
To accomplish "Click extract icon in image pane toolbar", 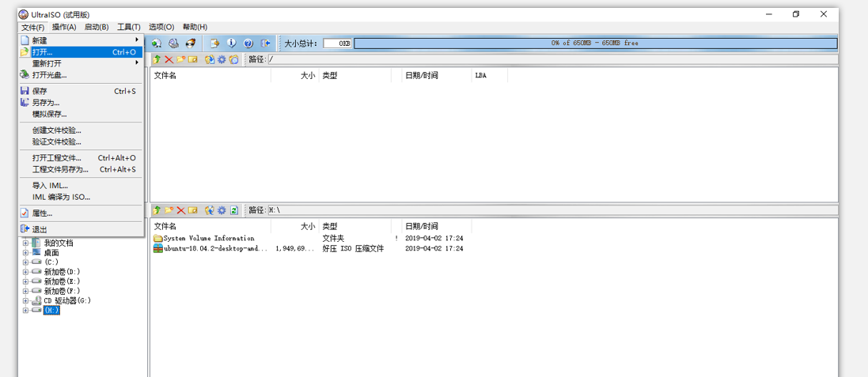I will click(x=209, y=59).
